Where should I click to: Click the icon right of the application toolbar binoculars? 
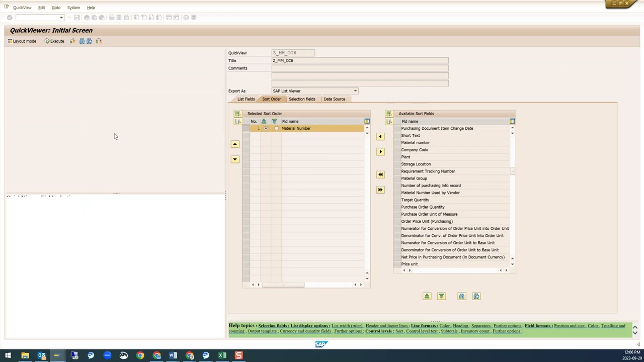click(x=99, y=41)
